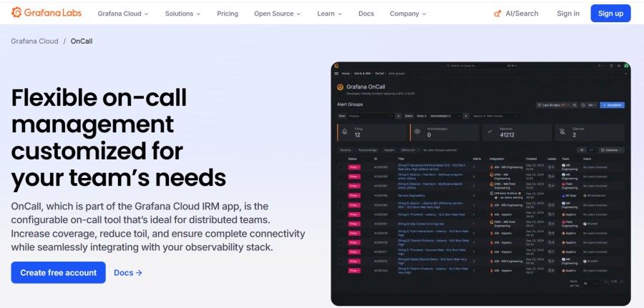
Task: Go to the Pricing page
Action: coord(228,14)
